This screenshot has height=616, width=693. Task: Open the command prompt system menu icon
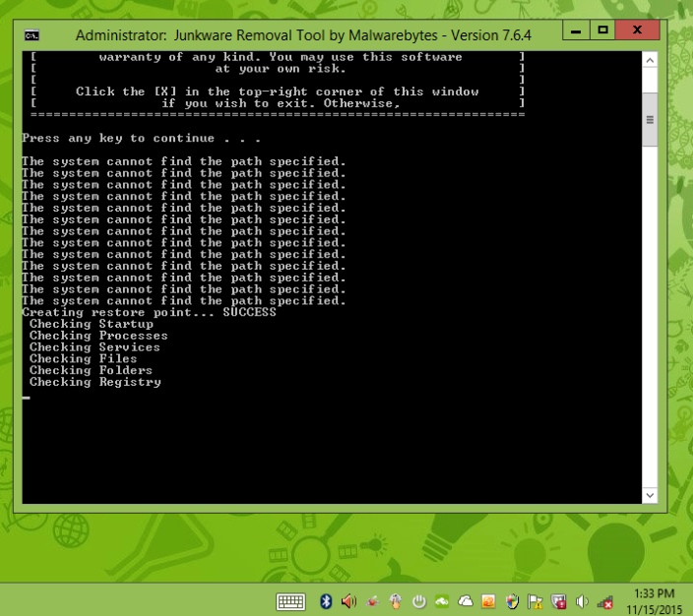click(x=31, y=35)
